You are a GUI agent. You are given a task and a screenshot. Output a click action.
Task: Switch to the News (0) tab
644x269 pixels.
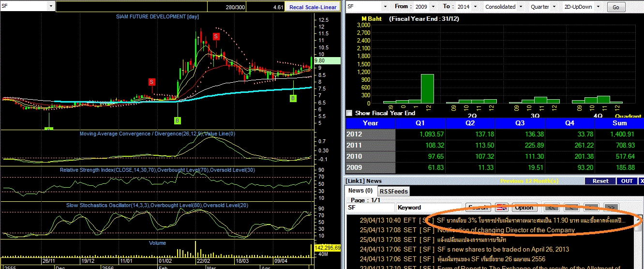pos(360,191)
